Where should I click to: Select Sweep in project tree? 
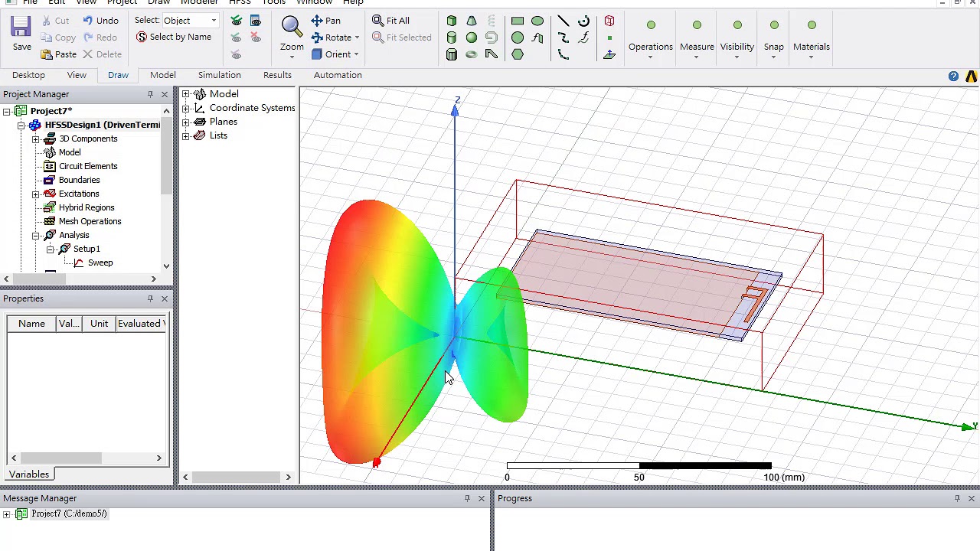pos(100,262)
